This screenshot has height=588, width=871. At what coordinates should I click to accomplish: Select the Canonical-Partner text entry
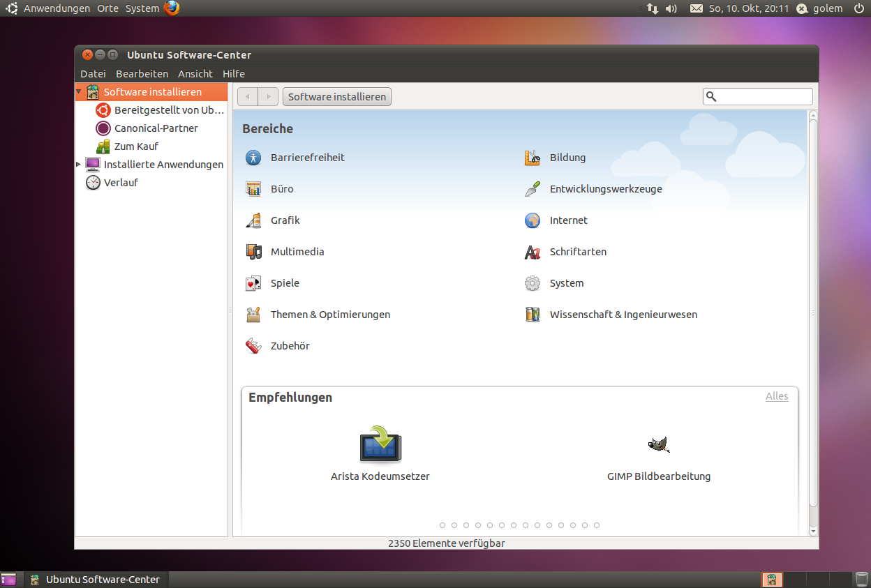(x=156, y=128)
